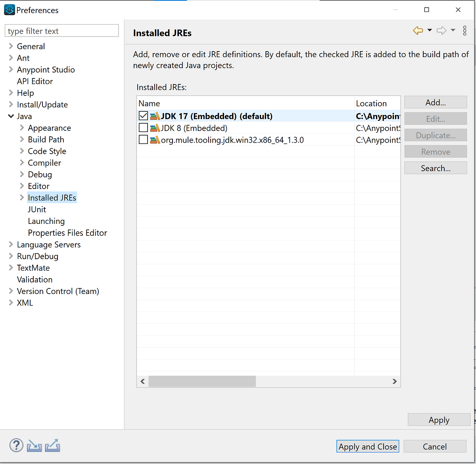Expand the Anypoint Studio tree section
Viewport: 476px width, 464px height.
click(x=11, y=69)
